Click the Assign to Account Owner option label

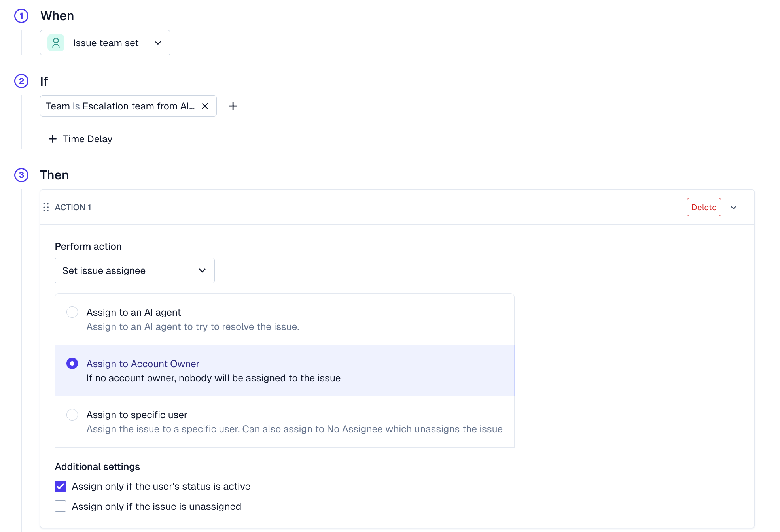click(x=143, y=364)
